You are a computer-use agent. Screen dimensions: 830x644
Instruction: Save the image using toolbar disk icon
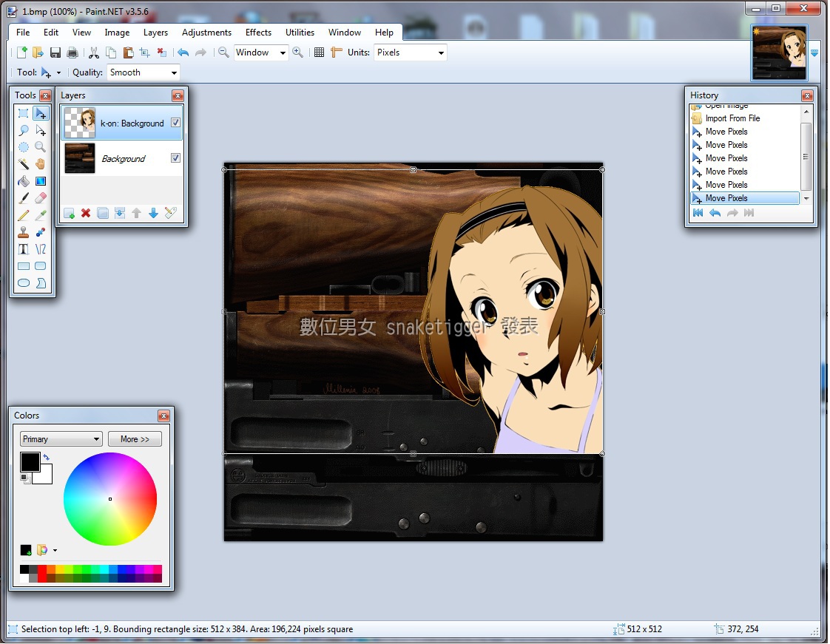coord(55,52)
